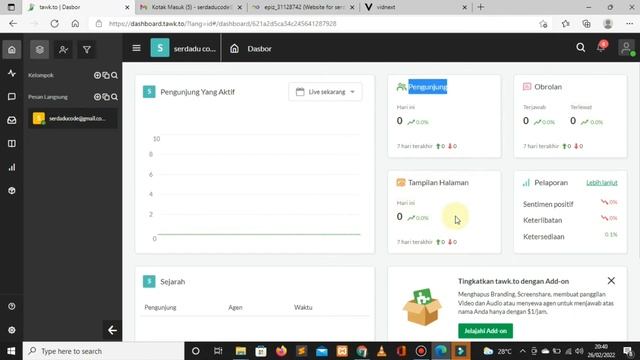Screen dimensions: 640x360
Task: Click the Ketersediaan row
Action: (570, 236)
